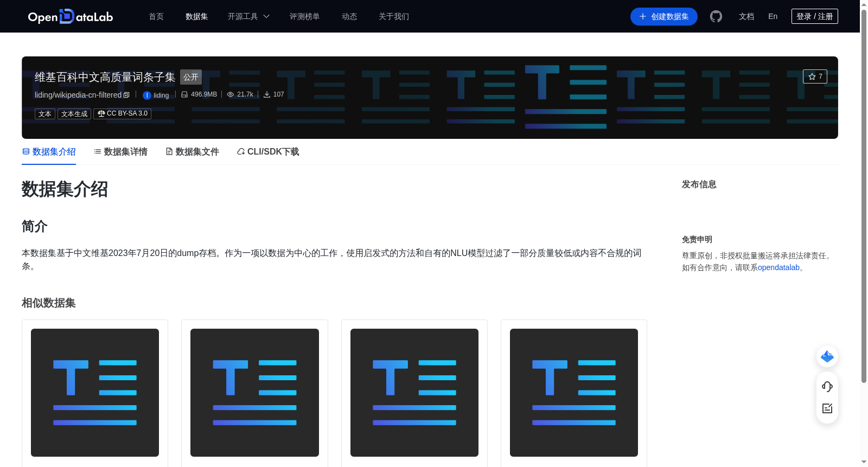Click the blue floating bird icon
This screenshot has width=868, height=467.
[x=827, y=356]
